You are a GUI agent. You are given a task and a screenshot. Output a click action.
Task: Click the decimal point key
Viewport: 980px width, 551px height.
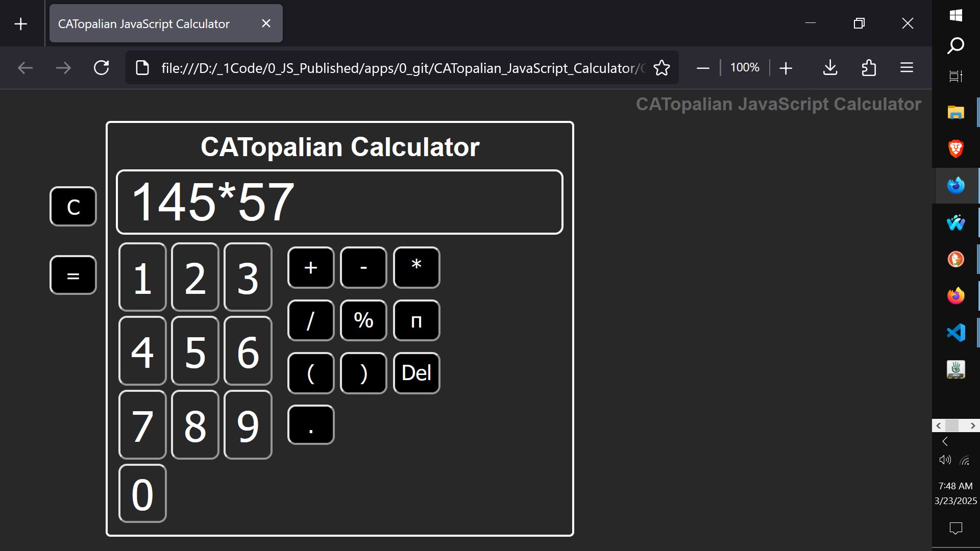point(311,425)
